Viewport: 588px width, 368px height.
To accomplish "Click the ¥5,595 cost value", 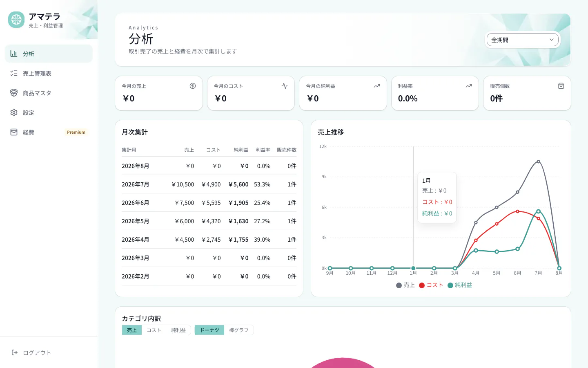I will (211, 203).
